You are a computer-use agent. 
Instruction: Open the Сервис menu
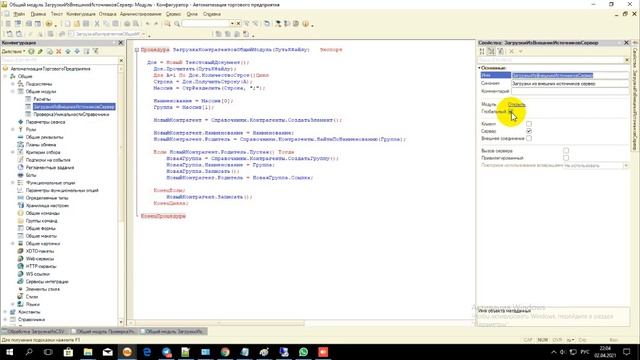click(x=173, y=14)
